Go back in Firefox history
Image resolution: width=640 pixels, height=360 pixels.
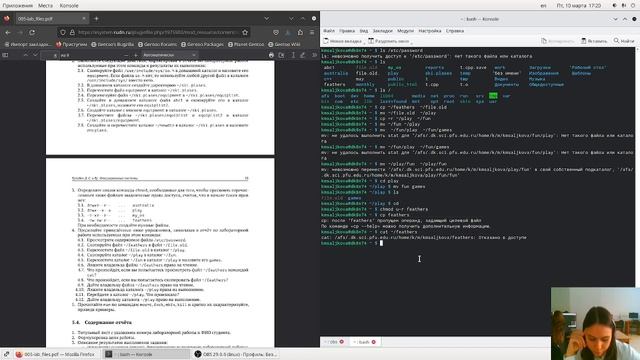(x=8, y=32)
